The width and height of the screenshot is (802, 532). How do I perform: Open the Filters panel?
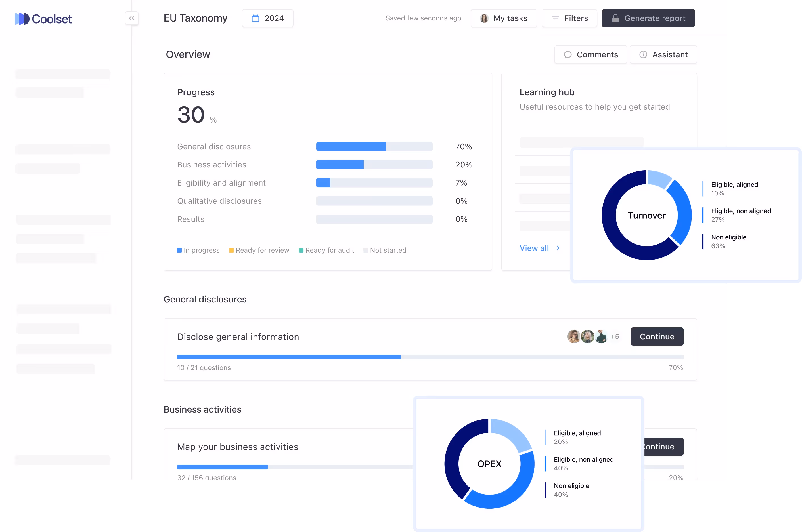[569, 18]
